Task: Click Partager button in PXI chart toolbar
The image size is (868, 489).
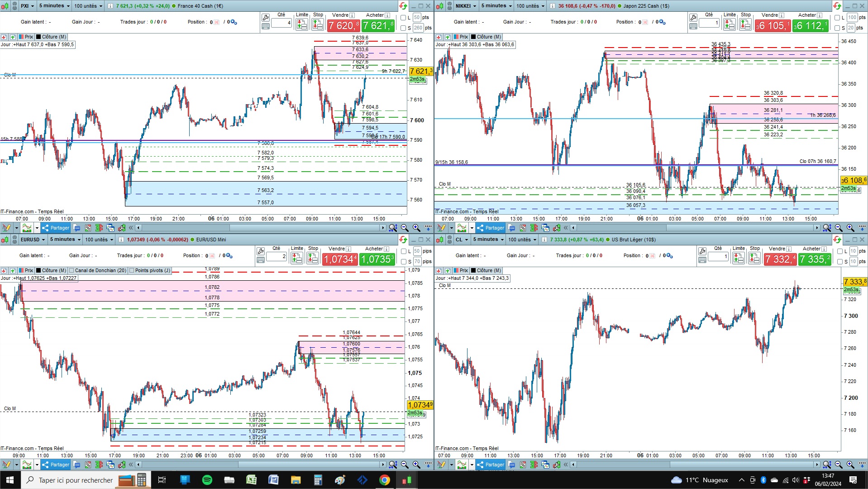Action: coord(56,228)
